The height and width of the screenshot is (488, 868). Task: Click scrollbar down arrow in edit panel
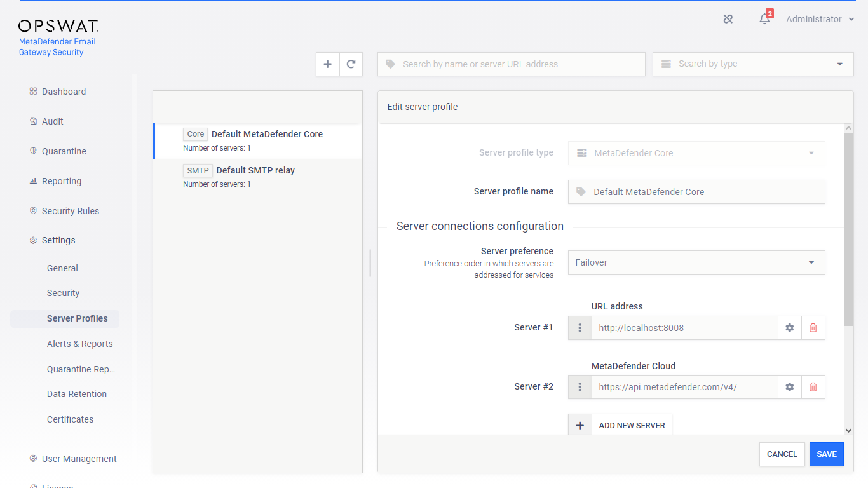click(849, 430)
